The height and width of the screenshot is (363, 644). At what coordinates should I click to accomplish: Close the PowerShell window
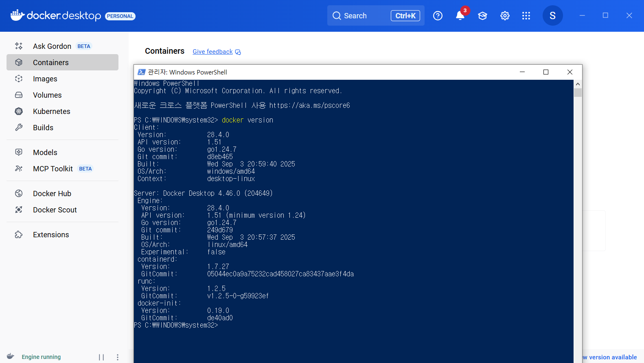click(570, 72)
